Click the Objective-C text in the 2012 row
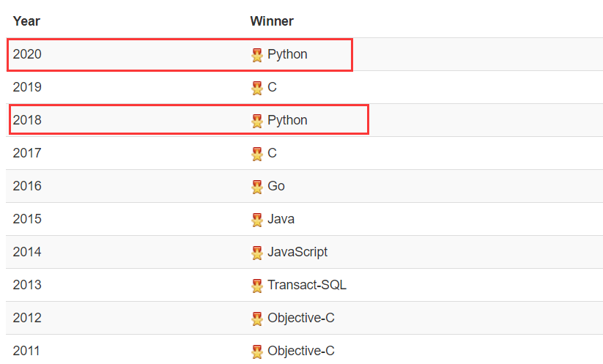 (301, 318)
